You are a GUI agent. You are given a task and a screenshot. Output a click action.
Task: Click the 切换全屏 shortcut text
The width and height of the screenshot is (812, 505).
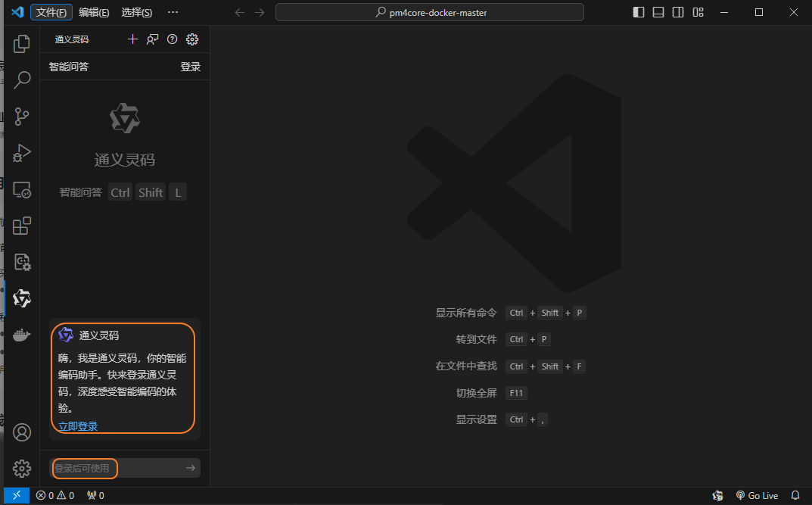477,393
